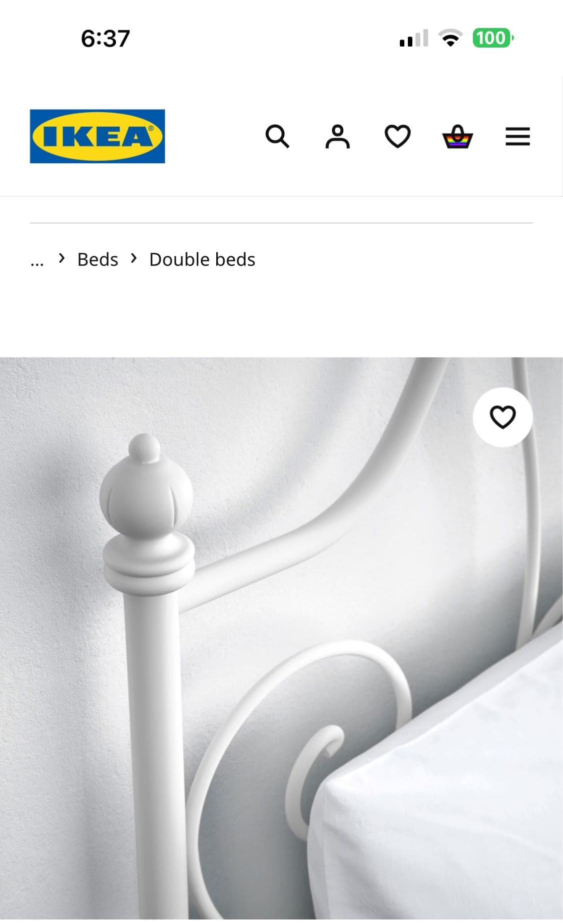Open search with the magnifying glass icon

[x=277, y=136]
